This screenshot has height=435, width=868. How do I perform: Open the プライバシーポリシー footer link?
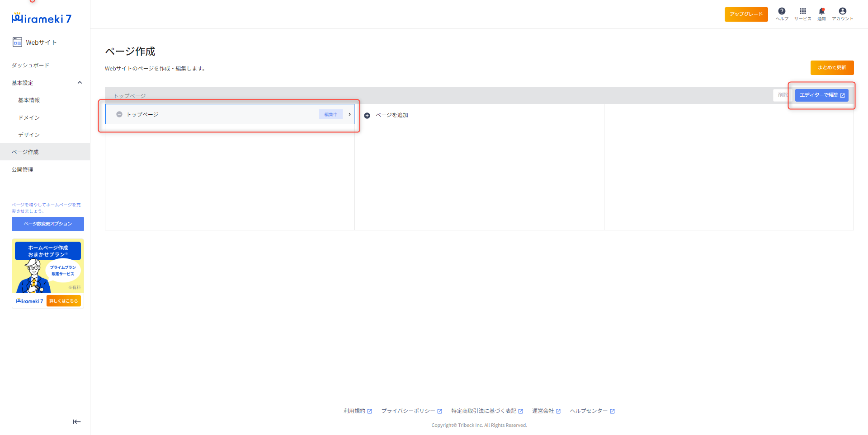(x=411, y=411)
